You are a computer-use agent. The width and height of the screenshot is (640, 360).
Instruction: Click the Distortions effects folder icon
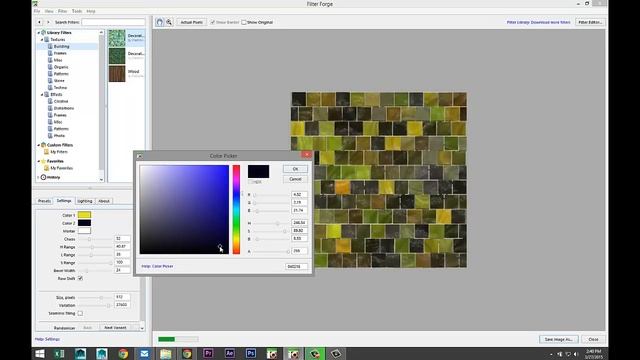coord(50,108)
